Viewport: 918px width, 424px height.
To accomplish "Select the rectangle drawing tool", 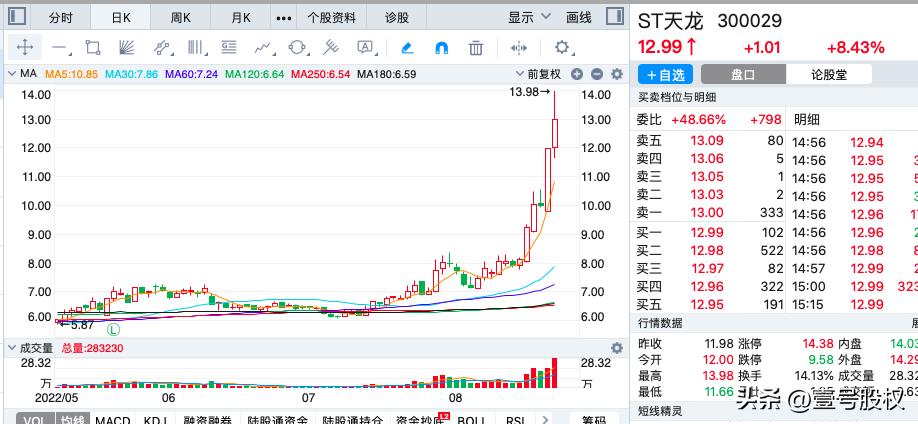I will click(93, 47).
